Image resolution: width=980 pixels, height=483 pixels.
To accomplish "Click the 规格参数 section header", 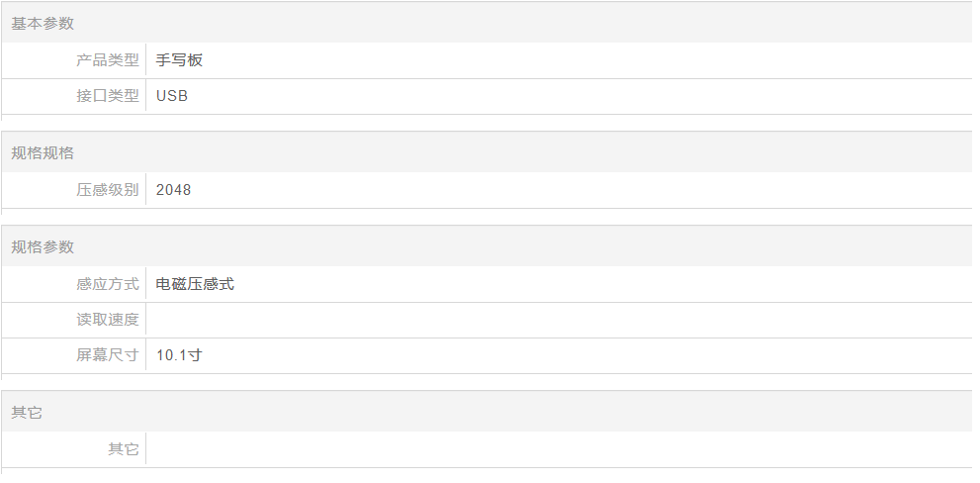I will click(x=43, y=246).
